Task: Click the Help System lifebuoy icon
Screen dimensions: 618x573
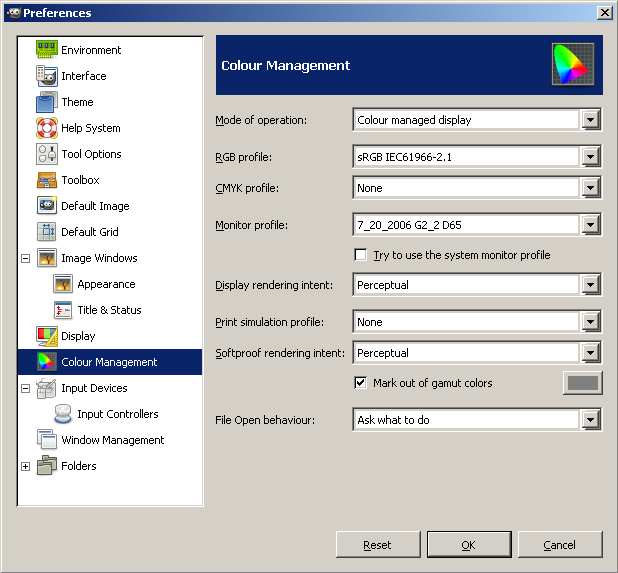Action: pos(47,128)
